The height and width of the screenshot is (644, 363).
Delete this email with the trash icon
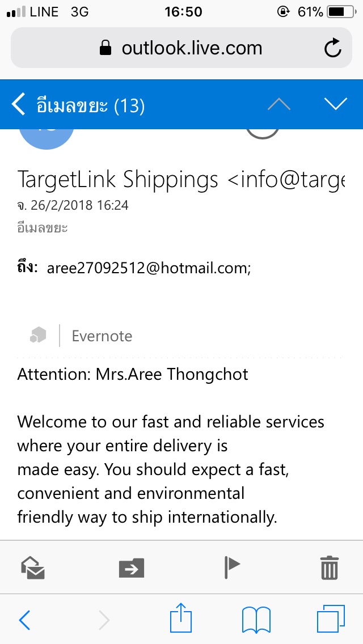click(x=330, y=567)
